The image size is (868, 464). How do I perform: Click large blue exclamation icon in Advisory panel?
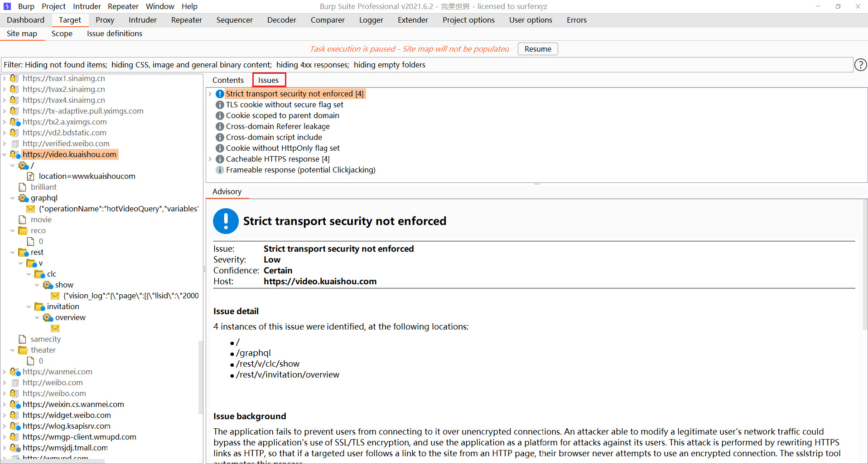pyautogui.click(x=226, y=221)
